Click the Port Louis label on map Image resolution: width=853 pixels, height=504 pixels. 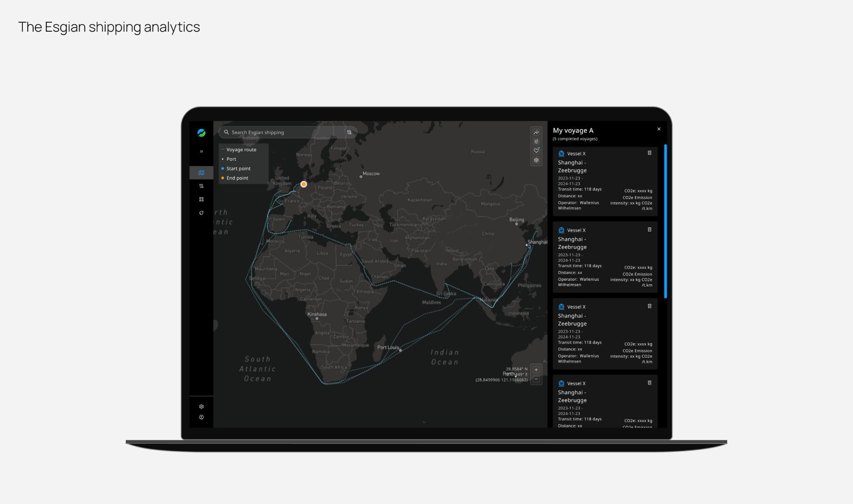click(388, 347)
